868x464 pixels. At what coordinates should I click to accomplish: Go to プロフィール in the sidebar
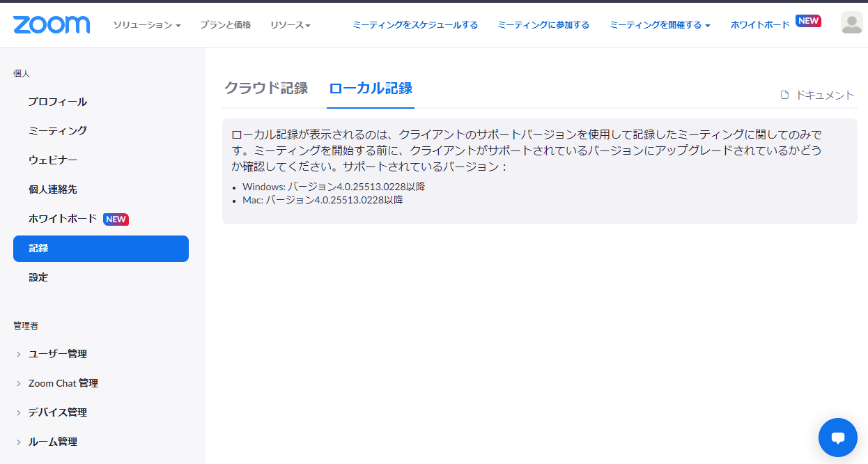click(x=58, y=102)
